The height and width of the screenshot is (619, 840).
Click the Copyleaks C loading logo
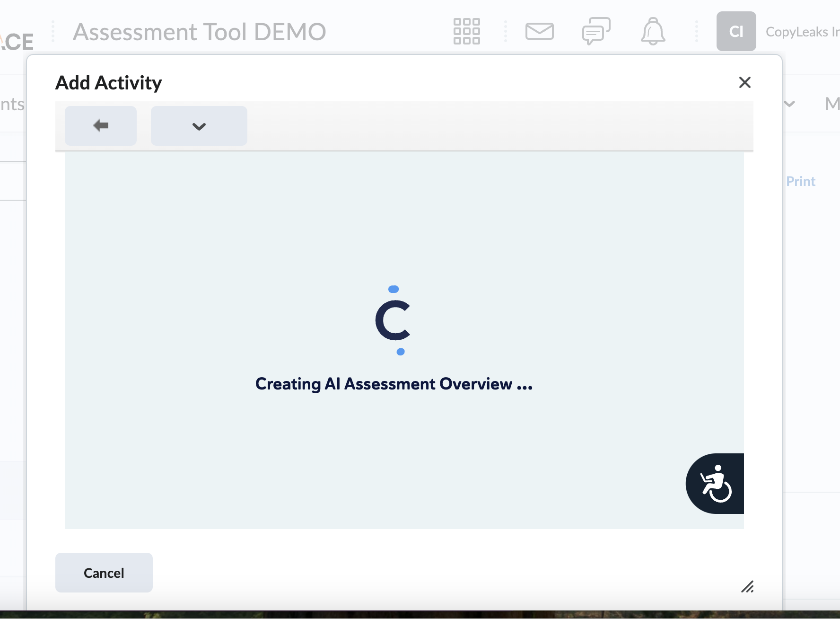click(393, 320)
